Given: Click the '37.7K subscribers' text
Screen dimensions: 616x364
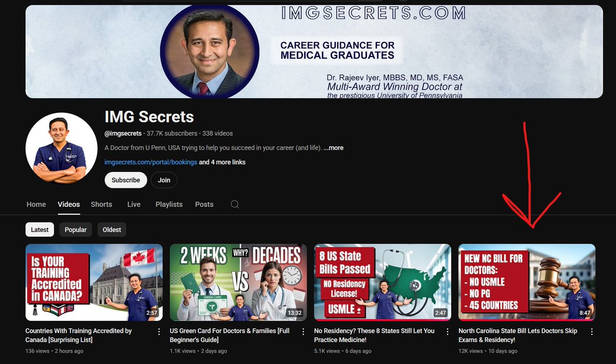Looking at the screenshot, I should pyautogui.click(x=172, y=133).
